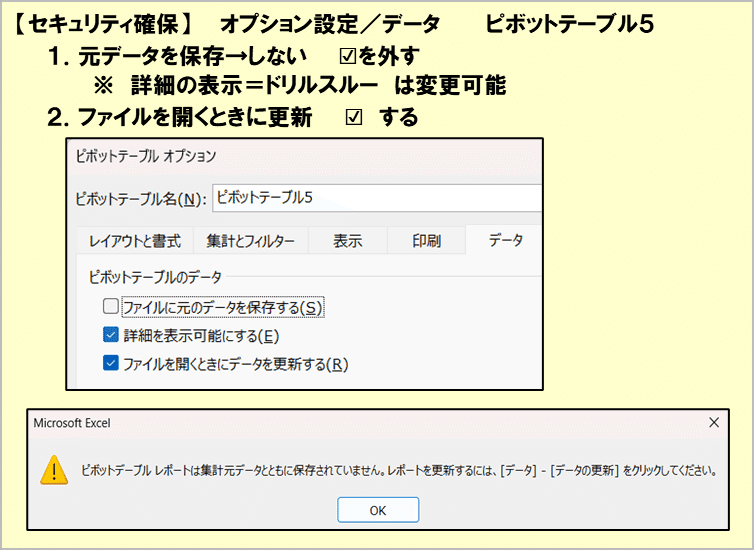Toggle ファイルに元のデータを保存する checkbox
The image size is (754, 550).
111,306
